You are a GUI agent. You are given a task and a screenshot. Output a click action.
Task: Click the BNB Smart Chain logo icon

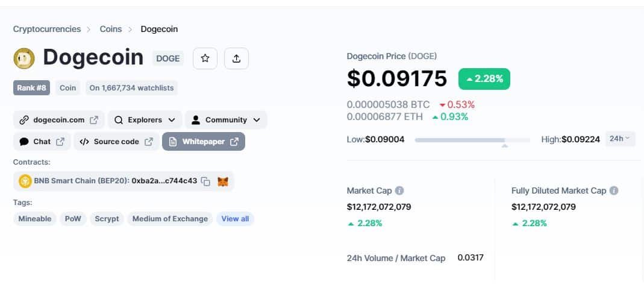[25, 181]
